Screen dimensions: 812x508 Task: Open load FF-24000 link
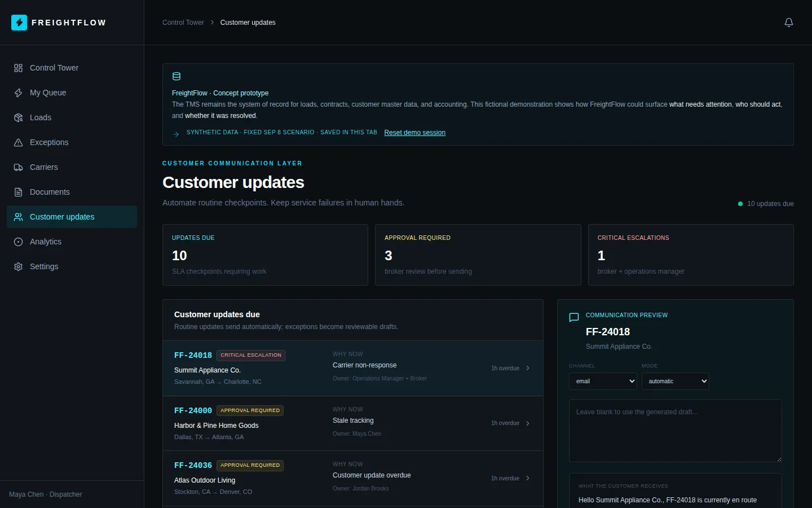(x=193, y=410)
